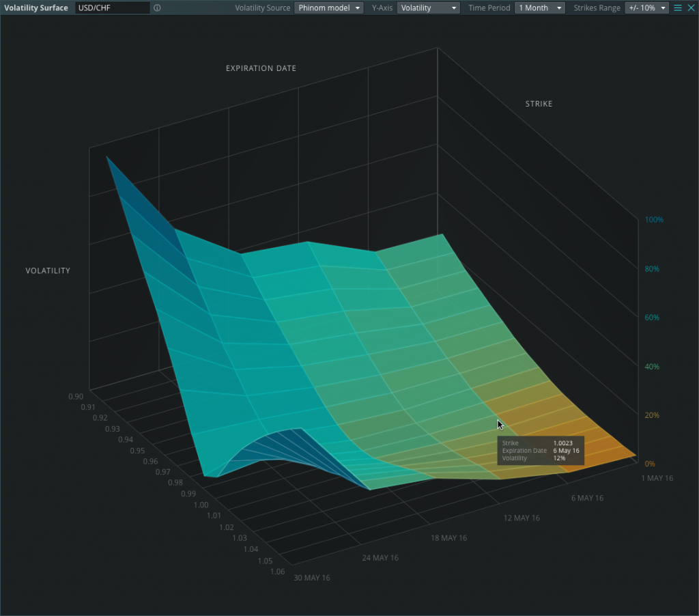Click the STRIKE axis label
Image resolution: width=699 pixels, height=616 pixels.
click(x=539, y=103)
